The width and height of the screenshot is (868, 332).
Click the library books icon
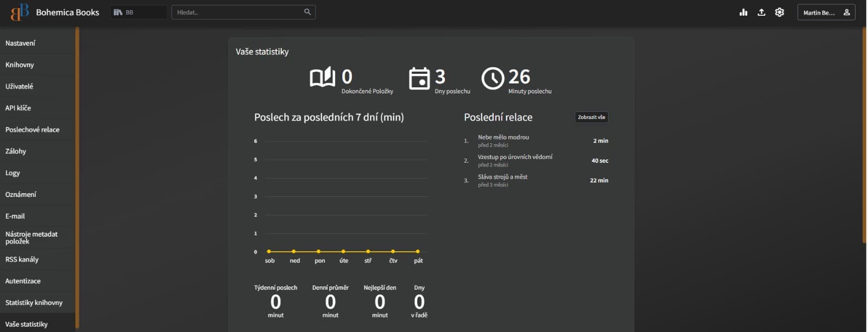(118, 12)
